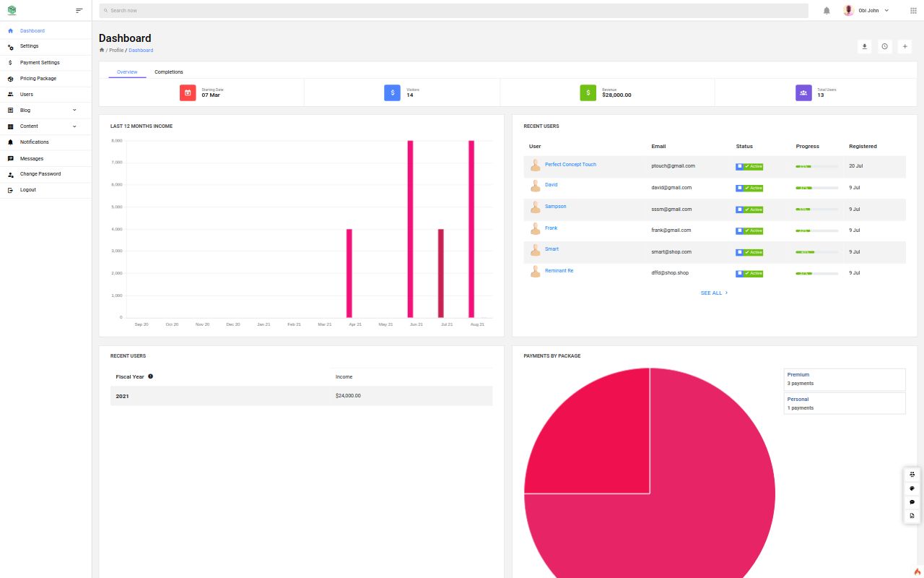924x578 pixels.
Task: Click the Aug 21 income bar
Action: (471, 229)
